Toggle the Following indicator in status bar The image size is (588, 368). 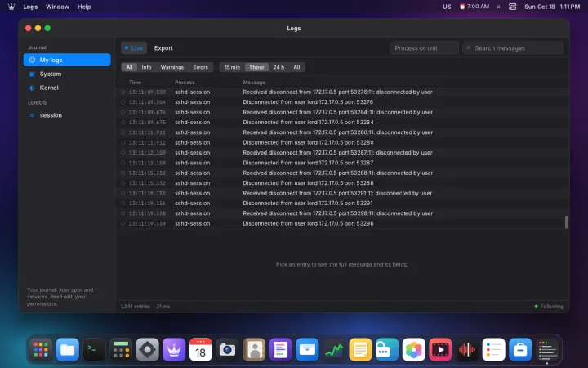pos(549,307)
